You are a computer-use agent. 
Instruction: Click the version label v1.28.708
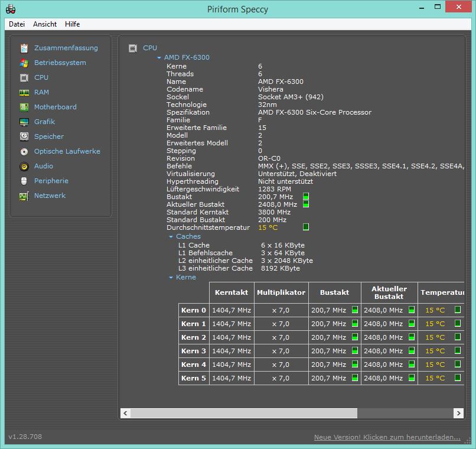coord(25,437)
